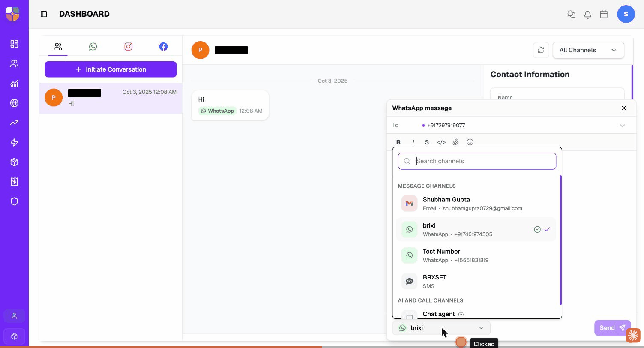The width and height of the screenshot is (644, 348).
Task: Open the notifications bell icon
Action: pyautogui.click(x=587, y=14)
